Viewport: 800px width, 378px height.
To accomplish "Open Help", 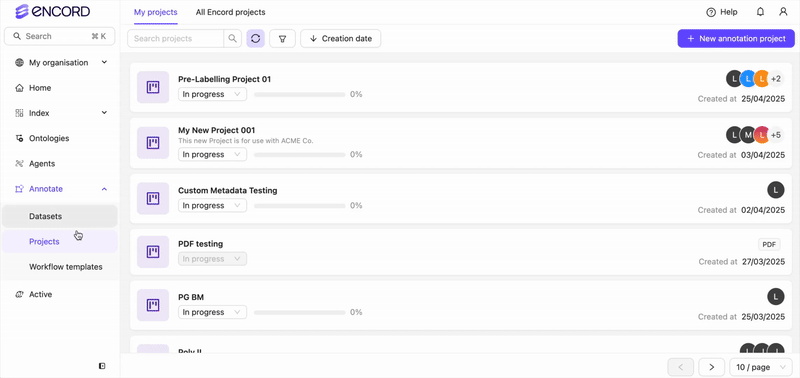I will point(722,12).
